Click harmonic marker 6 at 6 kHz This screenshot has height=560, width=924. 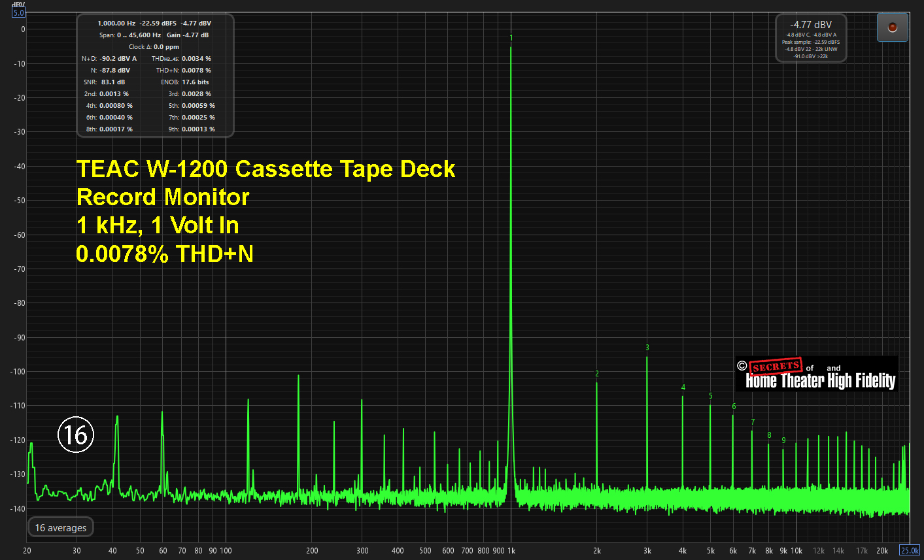tap(734, 406)
